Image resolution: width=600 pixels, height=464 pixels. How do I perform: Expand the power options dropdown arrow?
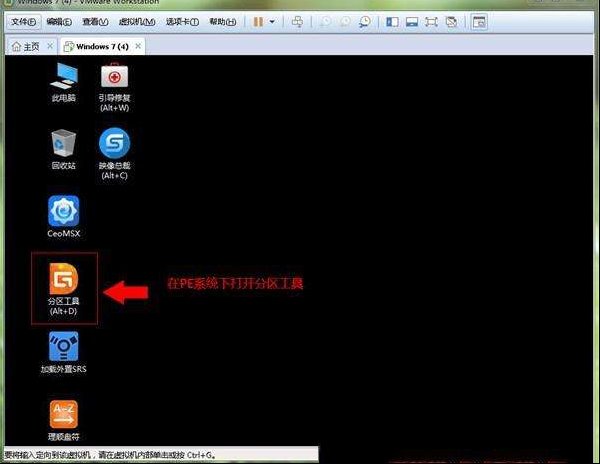click(272, 22)
